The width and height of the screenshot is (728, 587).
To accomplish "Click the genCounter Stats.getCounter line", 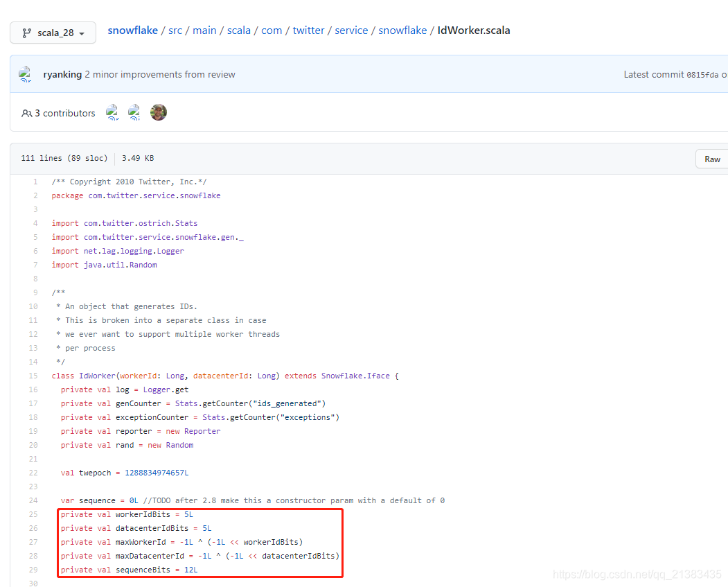I will 193,403.
